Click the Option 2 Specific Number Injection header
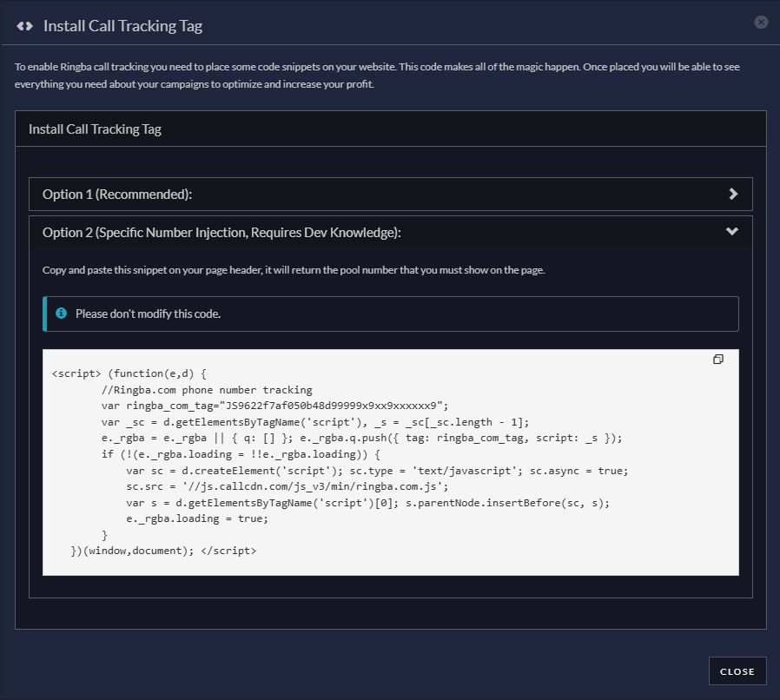The height and width of the screenshot is (700, 780). [391, 233]
